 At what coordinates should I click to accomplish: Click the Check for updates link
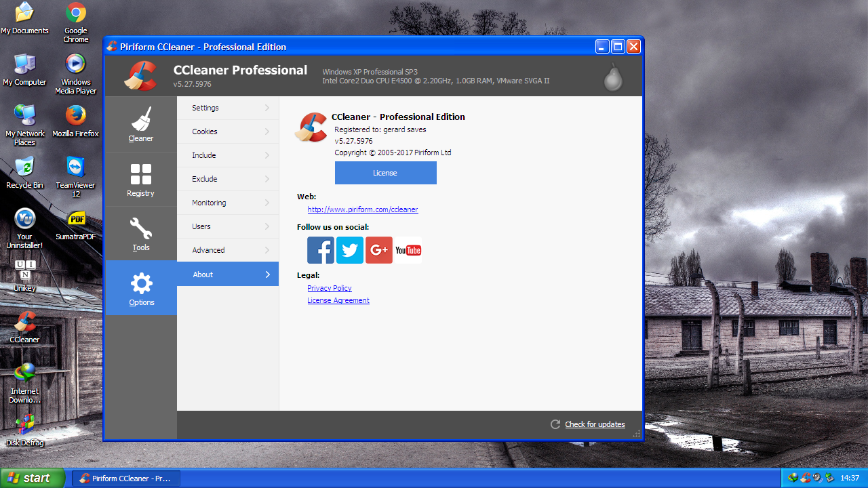pyautogui.click(x=595, y=424)
